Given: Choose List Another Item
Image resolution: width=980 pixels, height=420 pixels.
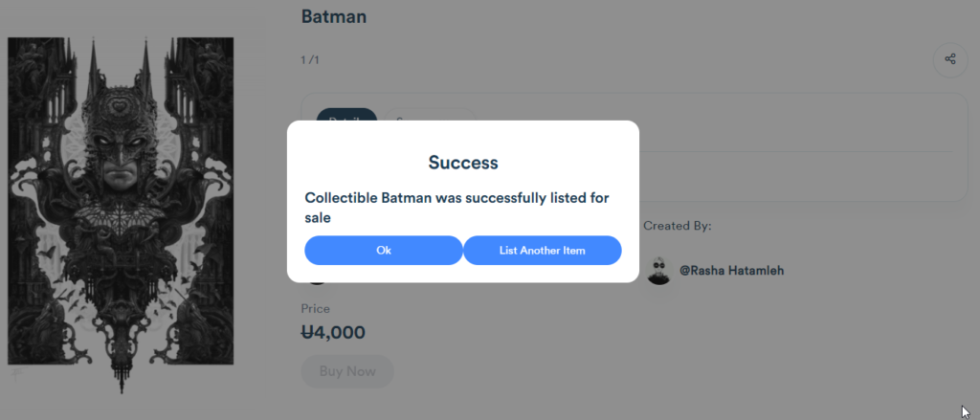Looking at the screenshot, I should tap(543, 251).
